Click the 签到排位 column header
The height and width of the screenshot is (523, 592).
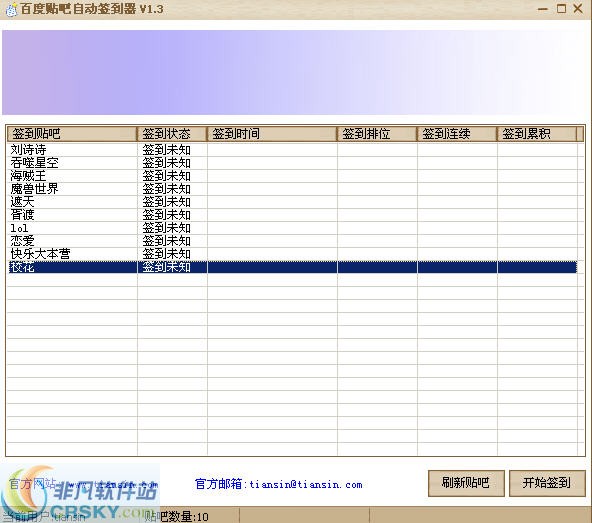(x=377, y=134)
